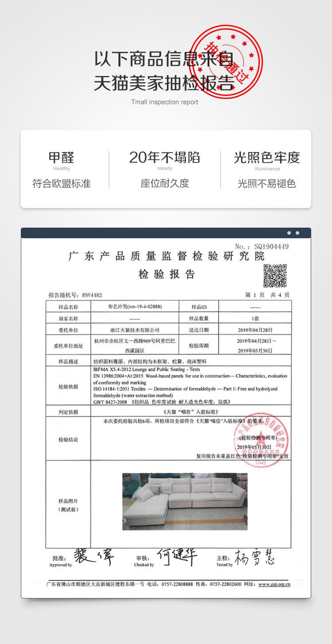Click the 布艺沙发(sm-19-4-02888) cell
The width and height of the screenshot is (332, 644).
pyautogui.click(x=135, y=307)
